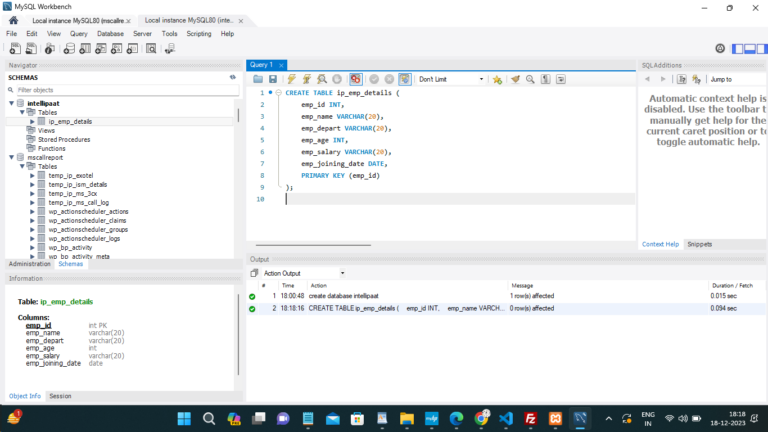The height and width of the screenshot is (432, 768).
Task: Open FileZilla from the taskbar
Action: (x=530, y=418)
